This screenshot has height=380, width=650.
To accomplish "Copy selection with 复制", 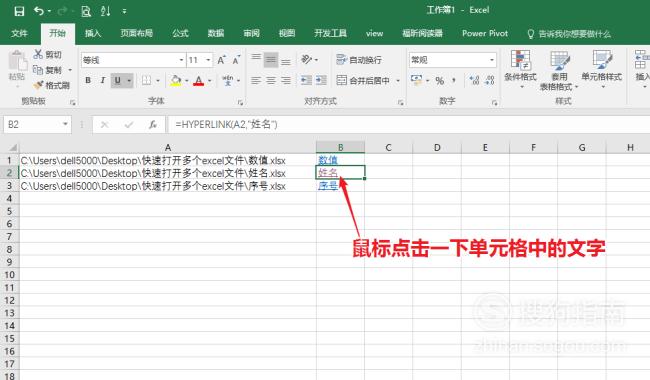I will (x=48, y=70).
